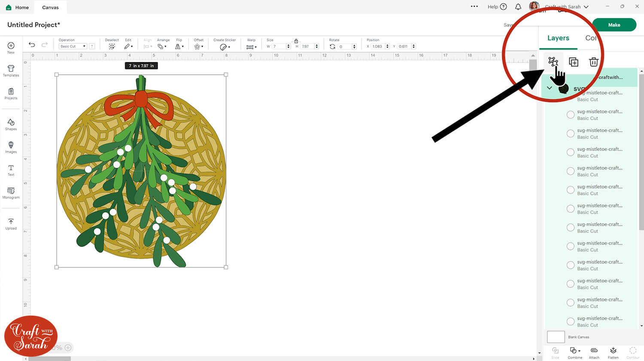Screen dimensions: 644x361
Task: Click the Slice tool
Action: pyautogui.click(x=555, y=353)
